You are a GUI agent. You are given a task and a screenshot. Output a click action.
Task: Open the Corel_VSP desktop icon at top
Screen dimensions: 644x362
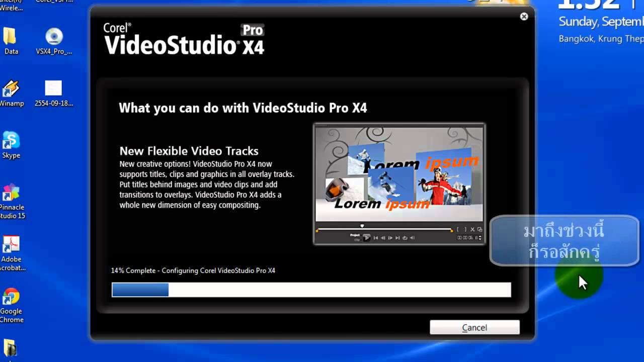(54, 2)
